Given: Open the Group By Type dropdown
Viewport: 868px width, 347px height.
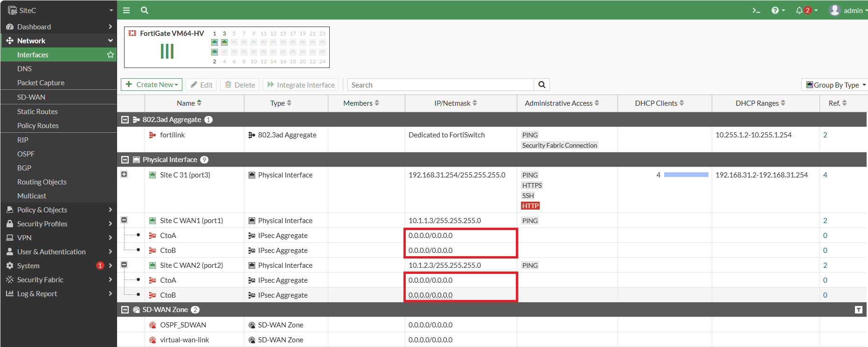Looking at the screenshot, I should (835, 85).
